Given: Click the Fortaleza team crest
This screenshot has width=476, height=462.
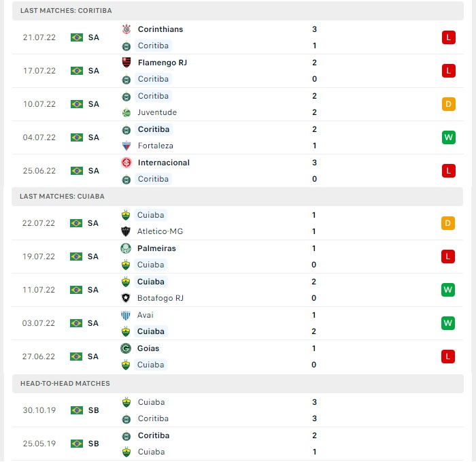Looking at the screenshot, I should pyautogui.click(x=126, y=146).
